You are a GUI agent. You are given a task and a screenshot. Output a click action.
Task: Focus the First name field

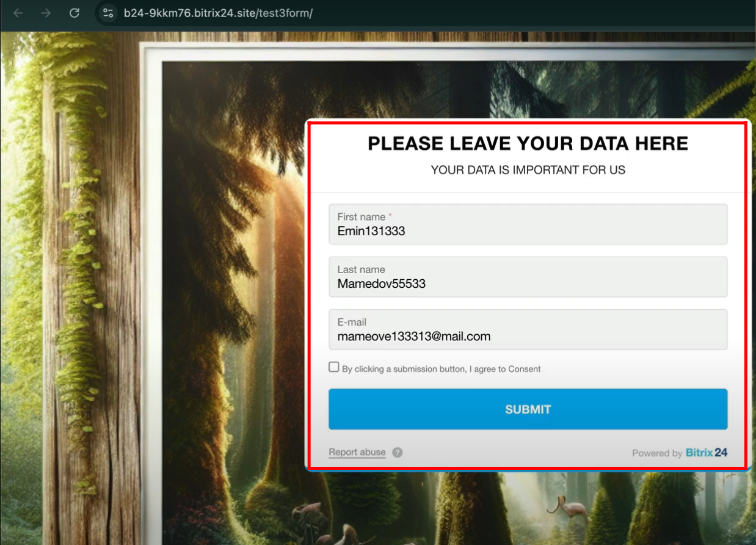528,224
